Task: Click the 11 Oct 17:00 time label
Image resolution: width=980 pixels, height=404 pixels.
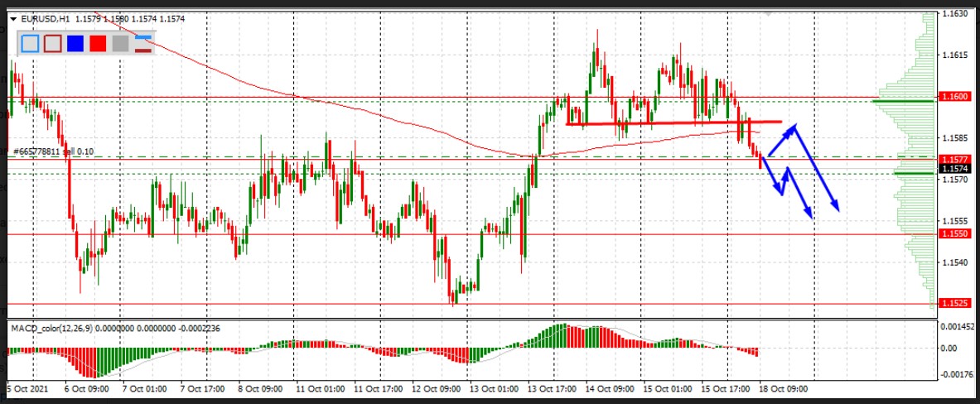Action: (377, 388)
